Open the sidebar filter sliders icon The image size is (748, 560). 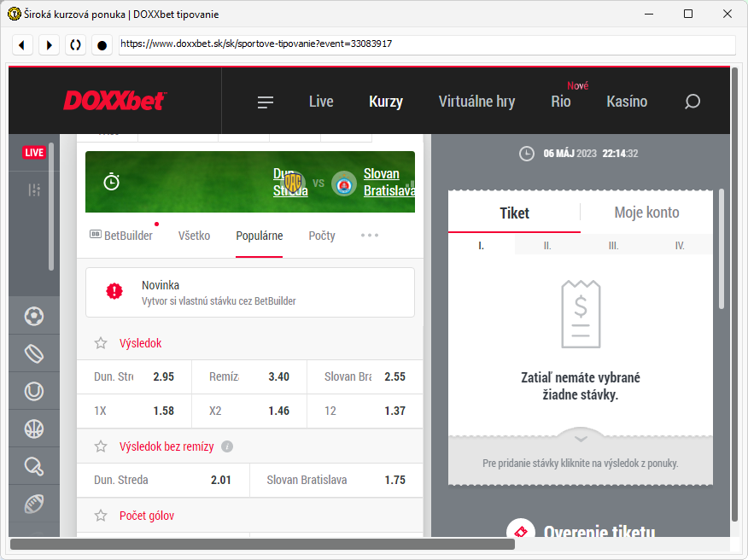tap(34, 190)
